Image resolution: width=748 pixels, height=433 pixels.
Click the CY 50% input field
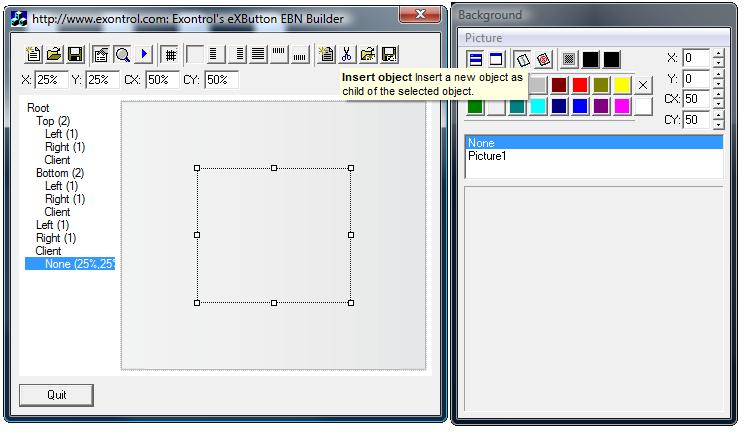(222, 79)
